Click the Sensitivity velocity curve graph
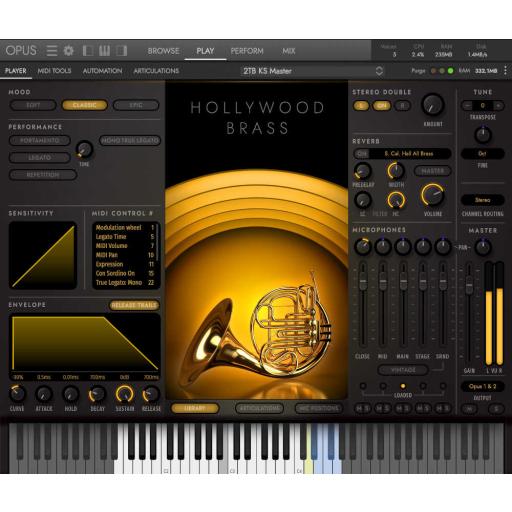This screenshot has width=512, height=512. (x=43, y=256)
